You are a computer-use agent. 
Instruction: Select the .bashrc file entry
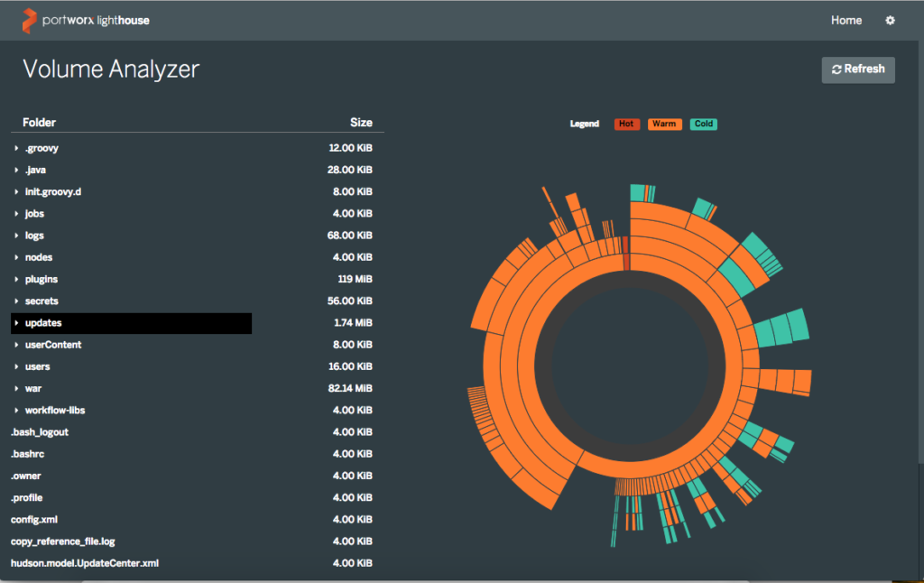coord(27,454)
